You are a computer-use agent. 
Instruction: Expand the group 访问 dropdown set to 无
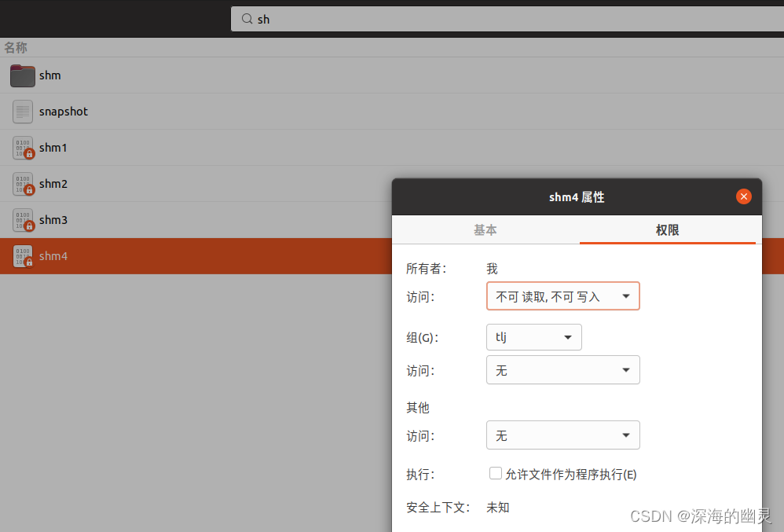pos(562,369)
